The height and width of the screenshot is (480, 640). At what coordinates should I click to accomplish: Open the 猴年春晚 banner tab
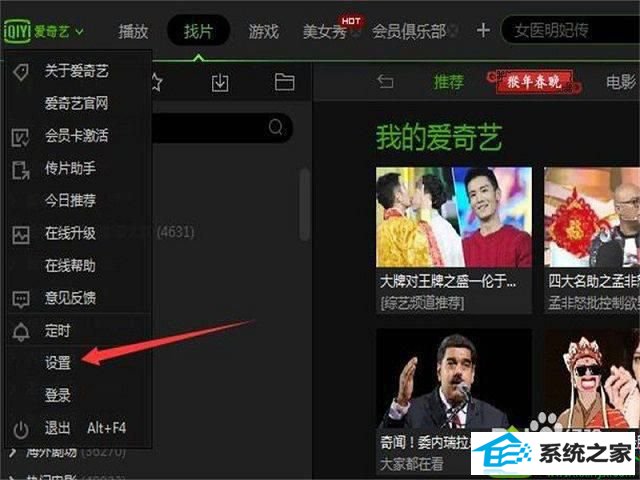pos(535,82)
